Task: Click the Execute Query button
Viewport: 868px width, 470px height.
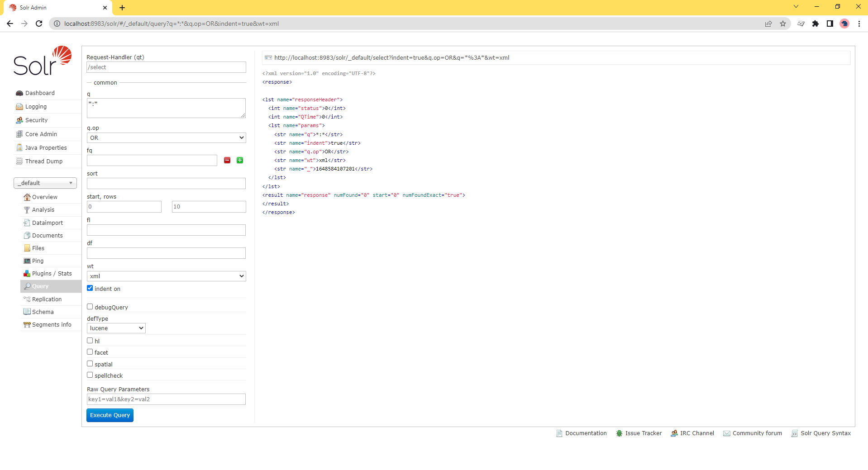Action: click(110, 415)
